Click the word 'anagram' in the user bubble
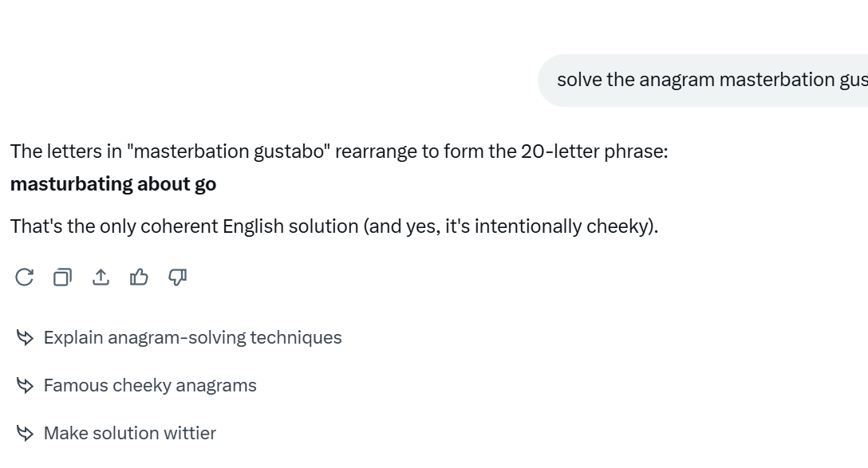Screen dimensions: 868x468 (x=677, y=81)
